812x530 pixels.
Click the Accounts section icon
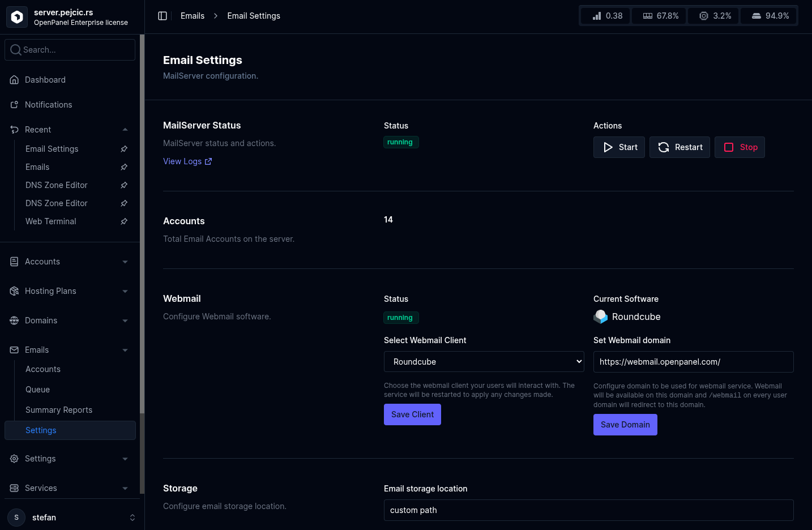click(14, 262)
